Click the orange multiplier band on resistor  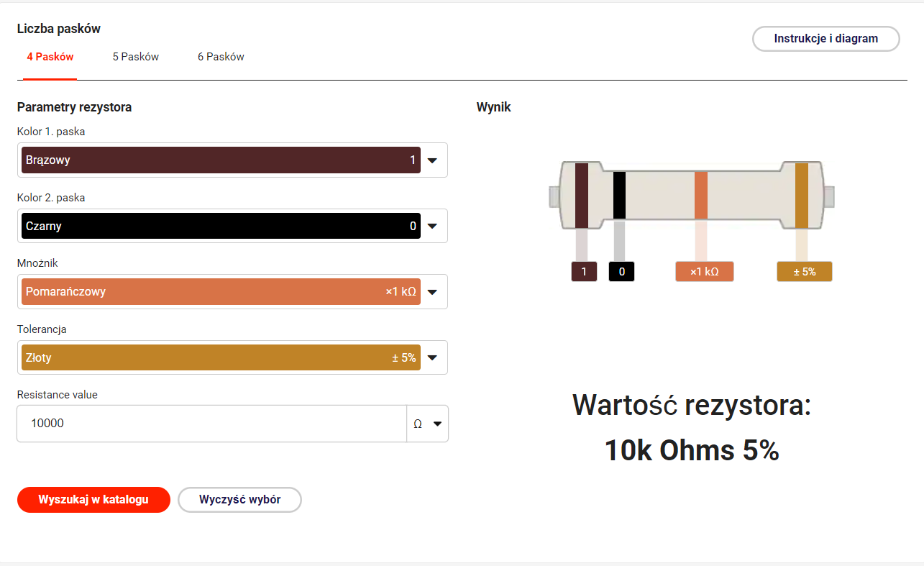701,195
